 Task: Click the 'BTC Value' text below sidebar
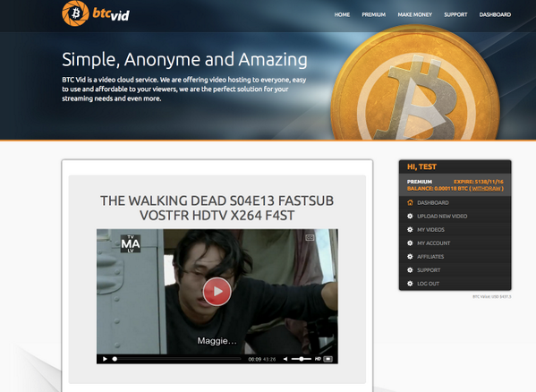[491, 296]
